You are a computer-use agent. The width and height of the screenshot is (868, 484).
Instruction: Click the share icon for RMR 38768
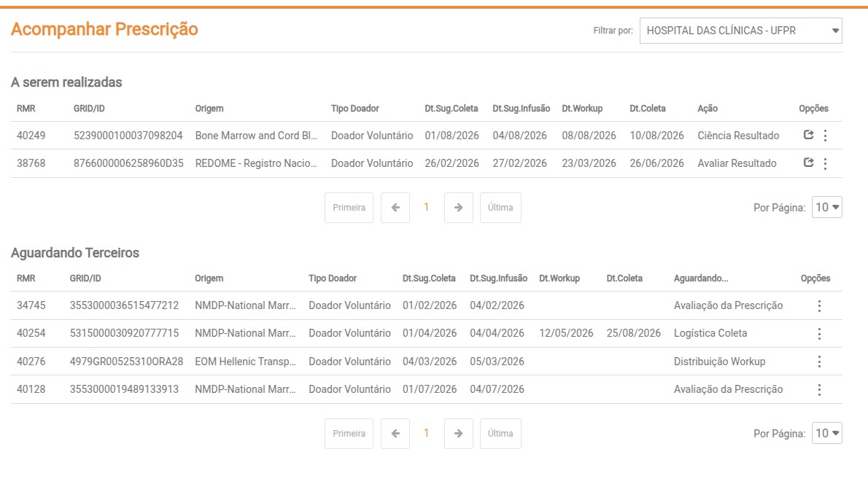(808, 163)
